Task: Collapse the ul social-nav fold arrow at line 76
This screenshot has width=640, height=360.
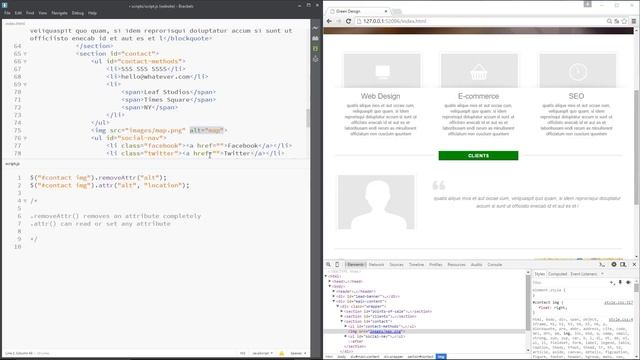Action: point(25,138)
